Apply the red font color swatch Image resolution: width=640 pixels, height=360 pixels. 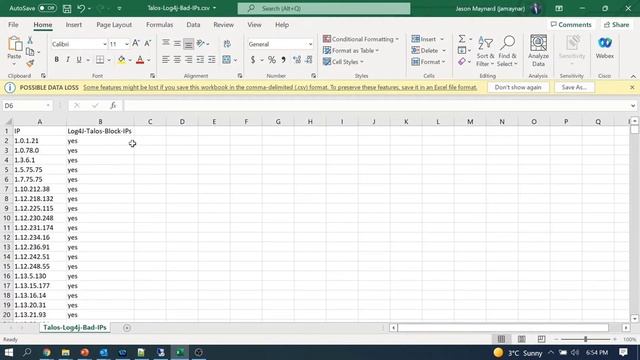coord(140,60)
